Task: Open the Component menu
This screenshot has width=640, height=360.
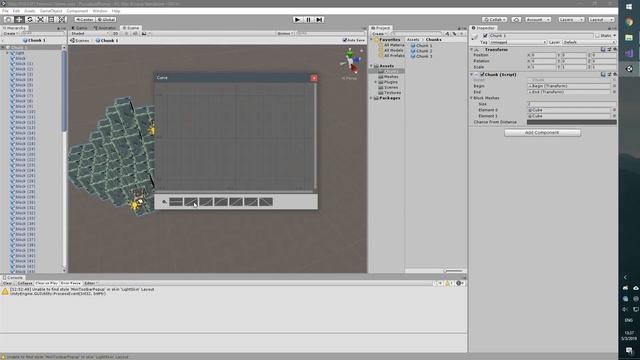Action: 77,11
